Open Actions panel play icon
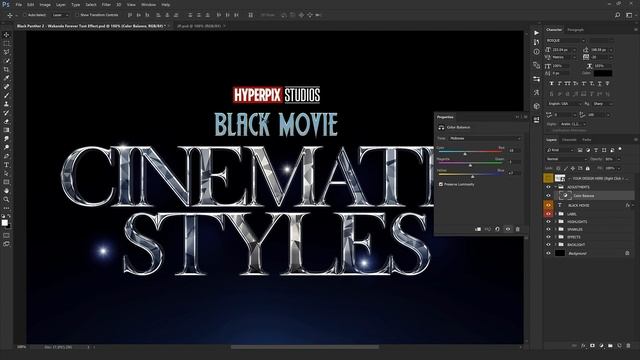This screenshot has width=640, height=360. point(536,33)
